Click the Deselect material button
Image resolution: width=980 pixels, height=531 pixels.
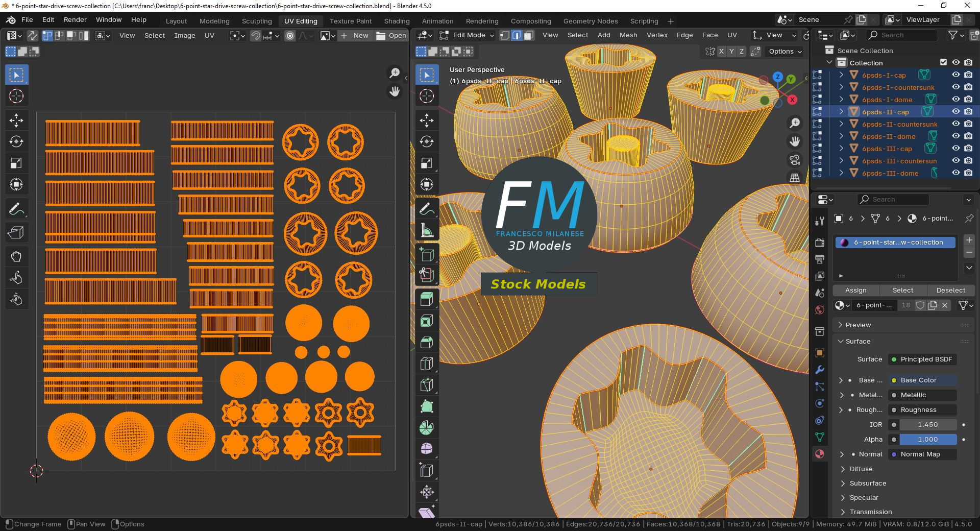click(950, 291)
